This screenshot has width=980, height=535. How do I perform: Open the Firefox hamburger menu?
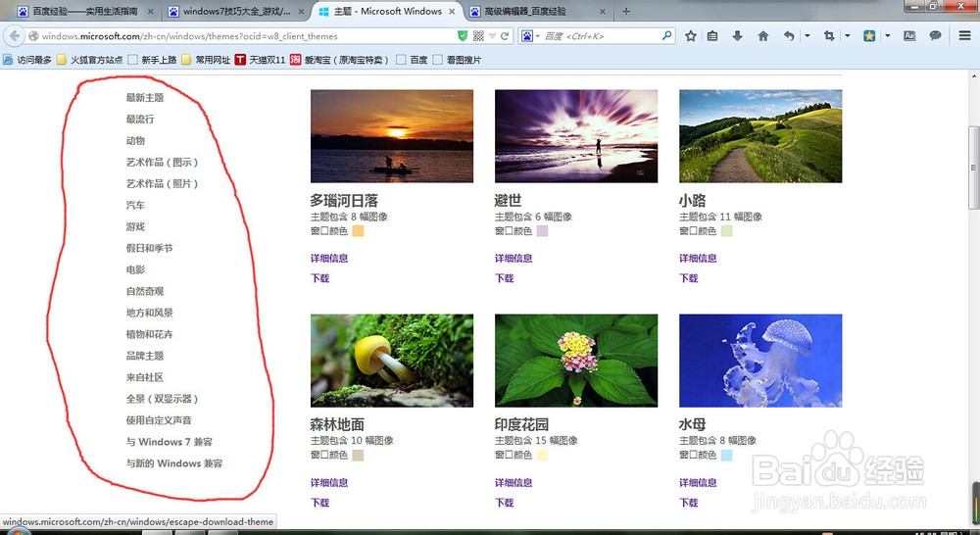tap(965, 35)
